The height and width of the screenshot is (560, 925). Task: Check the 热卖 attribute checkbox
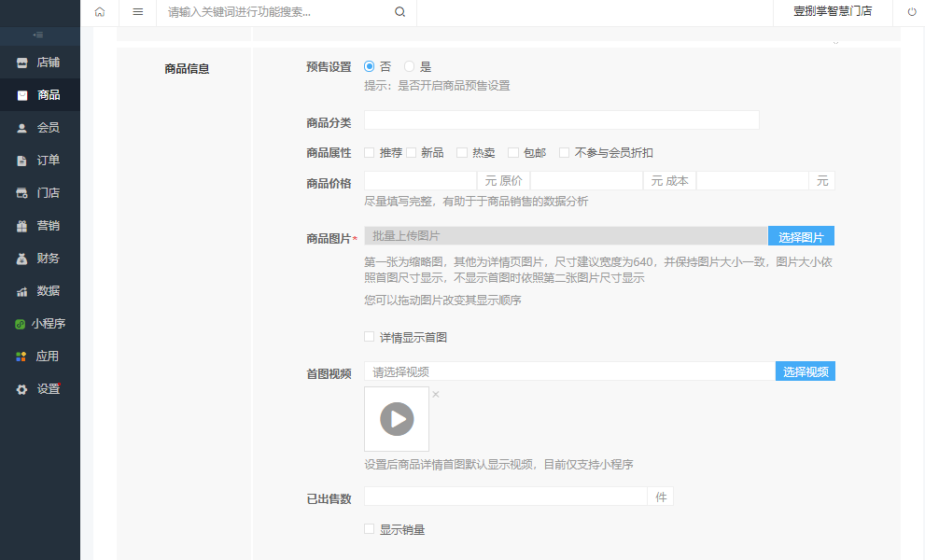coord(462,153)
